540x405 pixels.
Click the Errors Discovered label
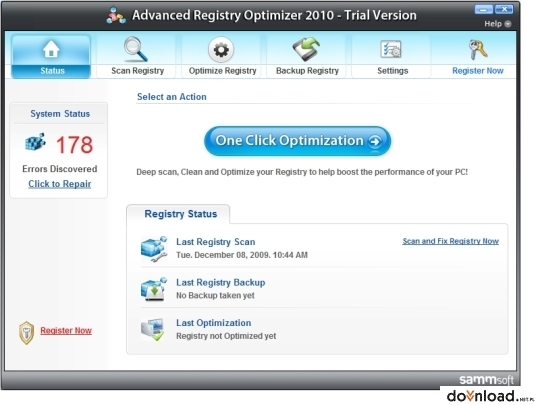pyautogui.click(x=60, y=169)
